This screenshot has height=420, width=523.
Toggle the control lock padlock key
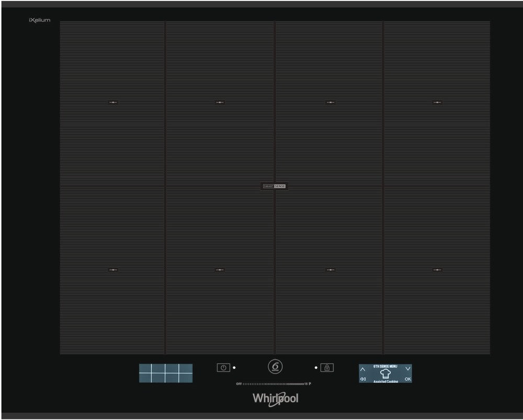click(x=327, y=368)
